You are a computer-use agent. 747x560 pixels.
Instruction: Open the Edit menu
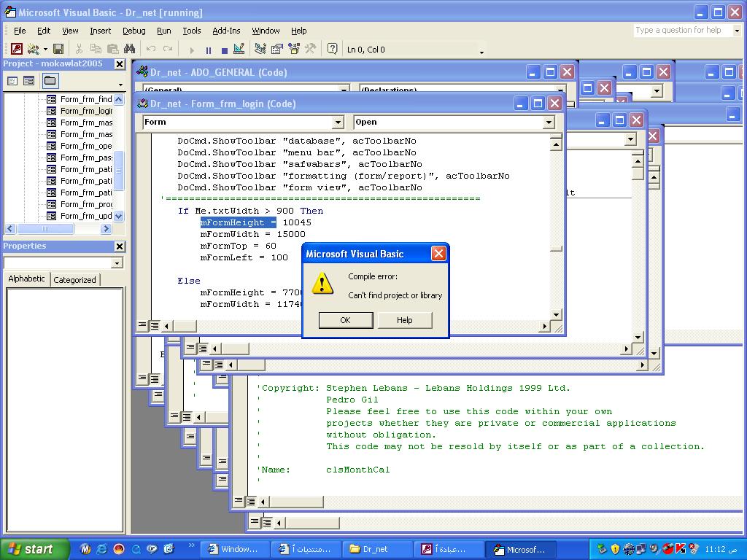coord(44,31)
